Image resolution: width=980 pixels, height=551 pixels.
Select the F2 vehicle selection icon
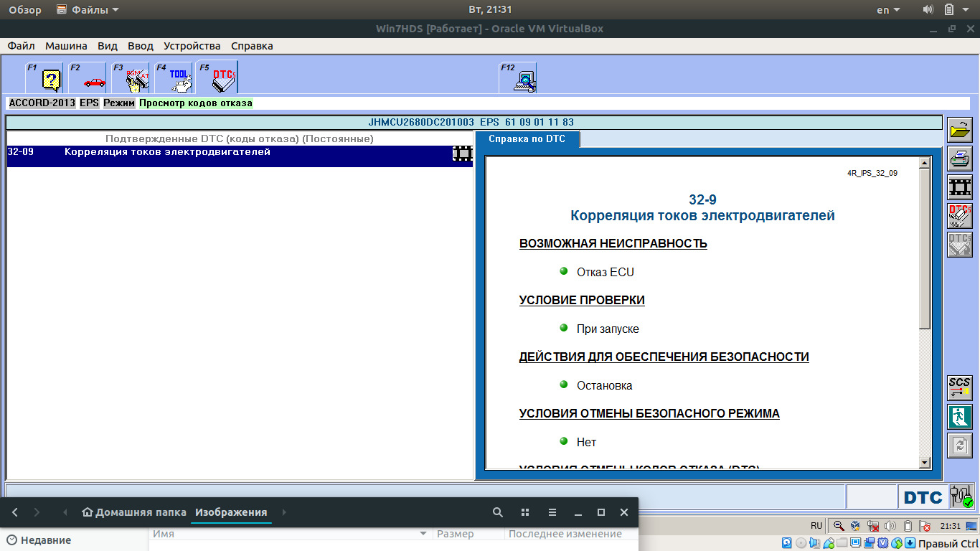(88, 77)
